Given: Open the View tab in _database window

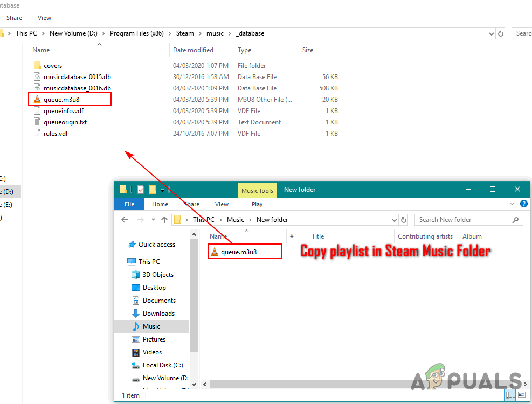Looking at the screenshot, I should [44, 18].
